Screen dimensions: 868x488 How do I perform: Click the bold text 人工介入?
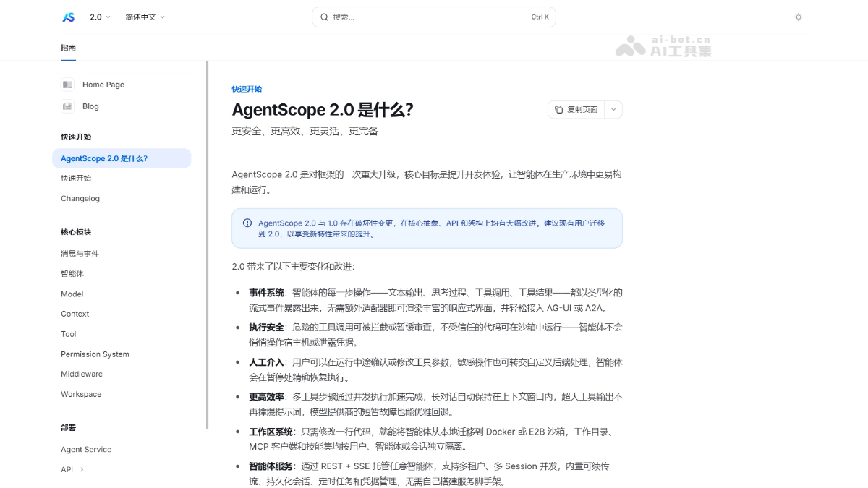tap(266, 362)
